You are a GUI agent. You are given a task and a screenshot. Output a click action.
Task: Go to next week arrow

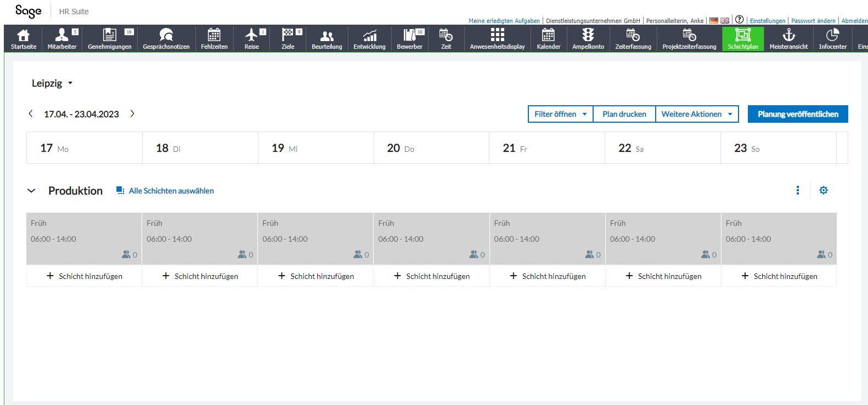(x=132, y=113)
